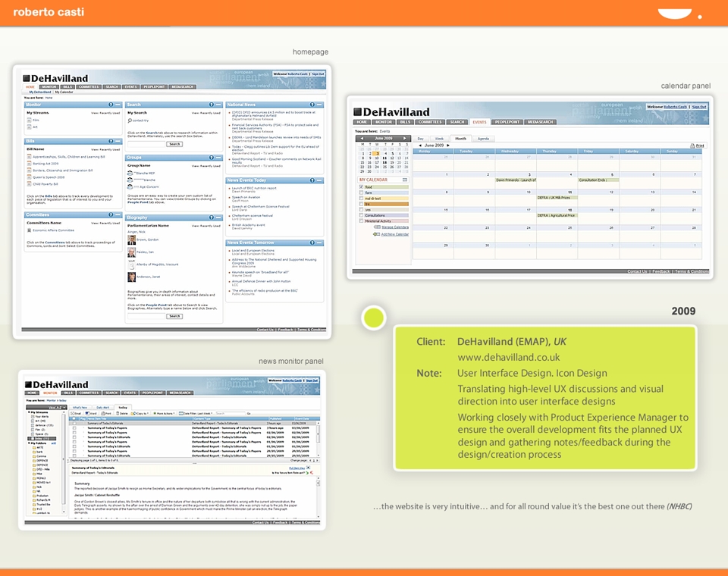Viewport: 728px width, 576px height.
Task: Click the search input field in Search widget
Action: tap(146, 144)
